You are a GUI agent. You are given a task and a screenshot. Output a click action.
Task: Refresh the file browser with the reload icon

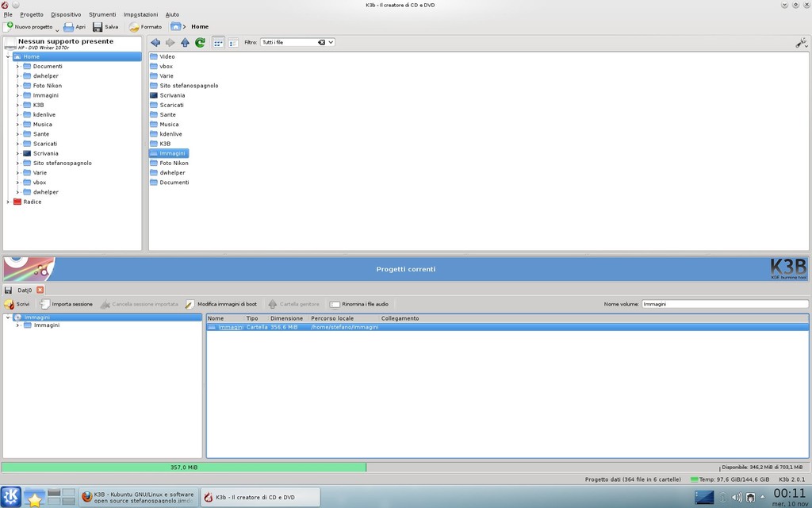201,42
